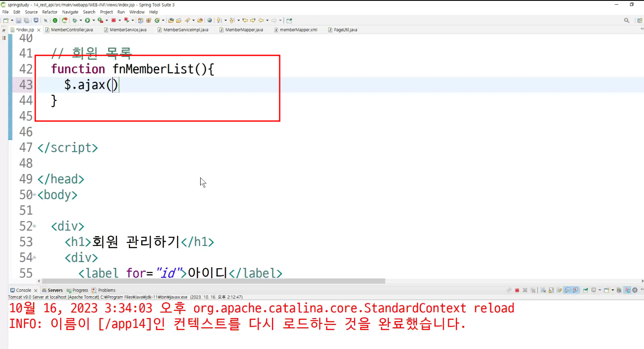Collapse the div fold at line 52
The width and height of the screenshot is (644, 349).
34,226
